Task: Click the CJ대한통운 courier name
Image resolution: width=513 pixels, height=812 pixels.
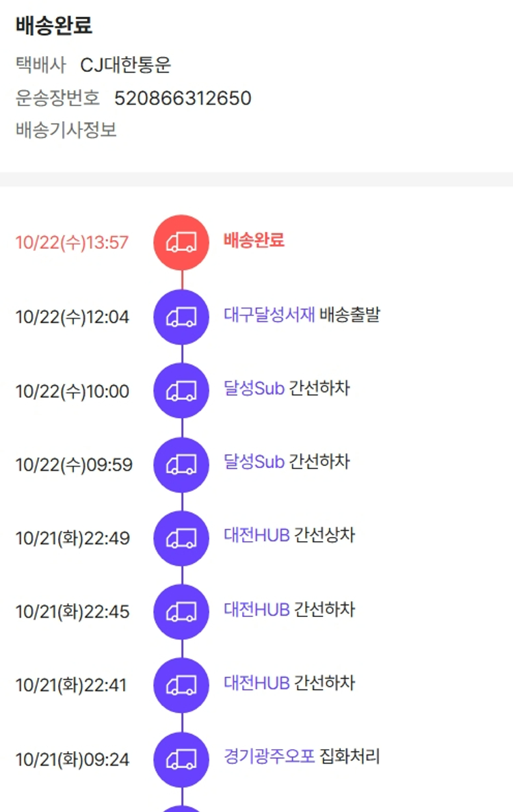Action: coord(126,65)
